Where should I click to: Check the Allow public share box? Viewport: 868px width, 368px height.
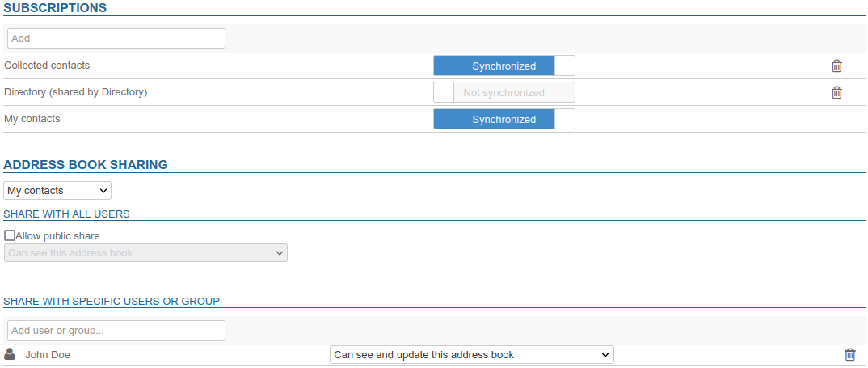tap(10, 235)
